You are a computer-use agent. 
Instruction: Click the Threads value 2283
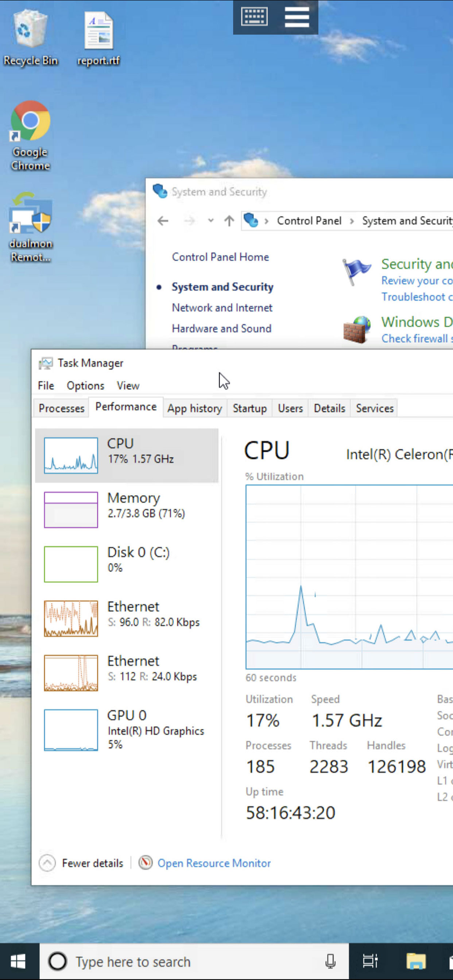pyautogui.click(x=329, y=767)
